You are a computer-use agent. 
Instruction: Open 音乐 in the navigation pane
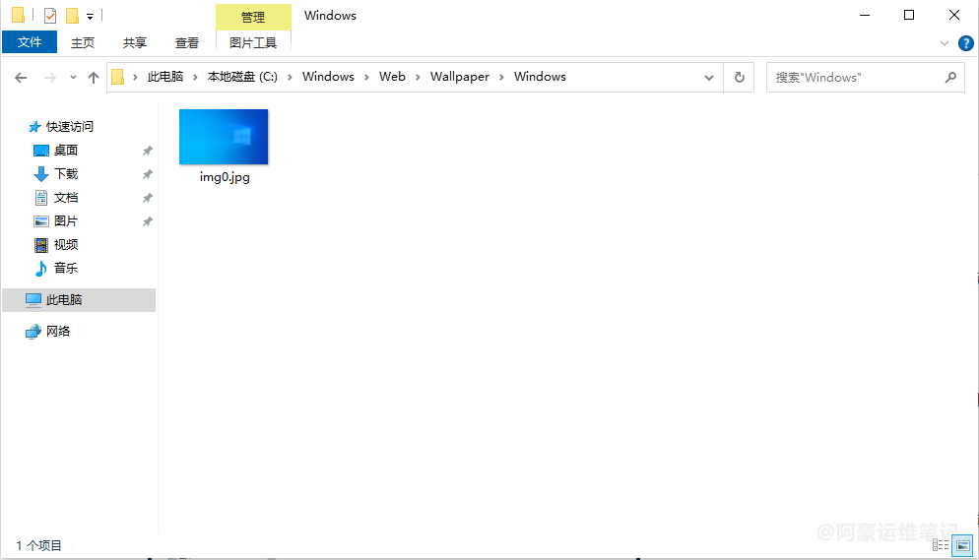pyautogui.click(x=66, y=268)
